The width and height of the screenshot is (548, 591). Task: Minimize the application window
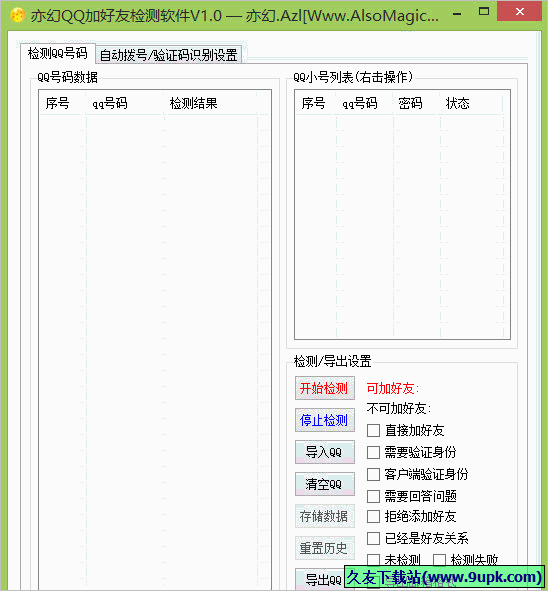457,14
